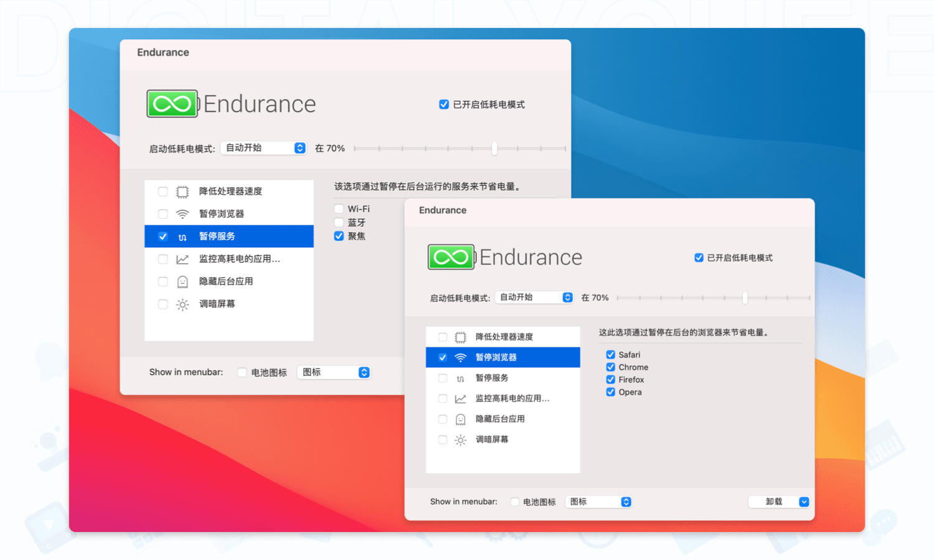Screen dimensions: 934x560
Task: Click sun icon beside 调暗屏幕 in front window
Action: tap(460, 440)
